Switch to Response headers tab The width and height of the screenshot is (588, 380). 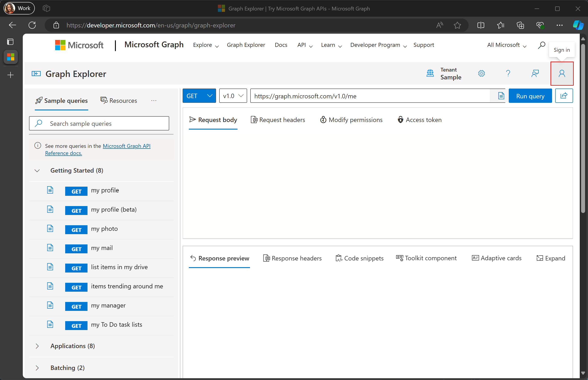coord(292,258)
